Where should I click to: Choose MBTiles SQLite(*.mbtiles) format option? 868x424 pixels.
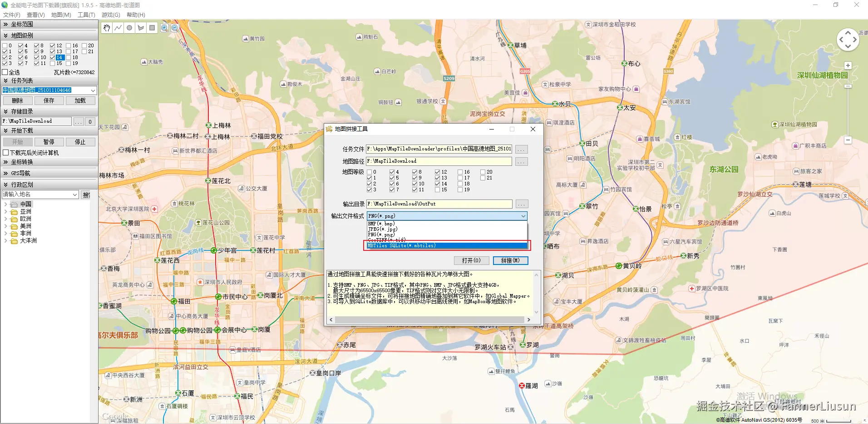(x=447, y=245)
